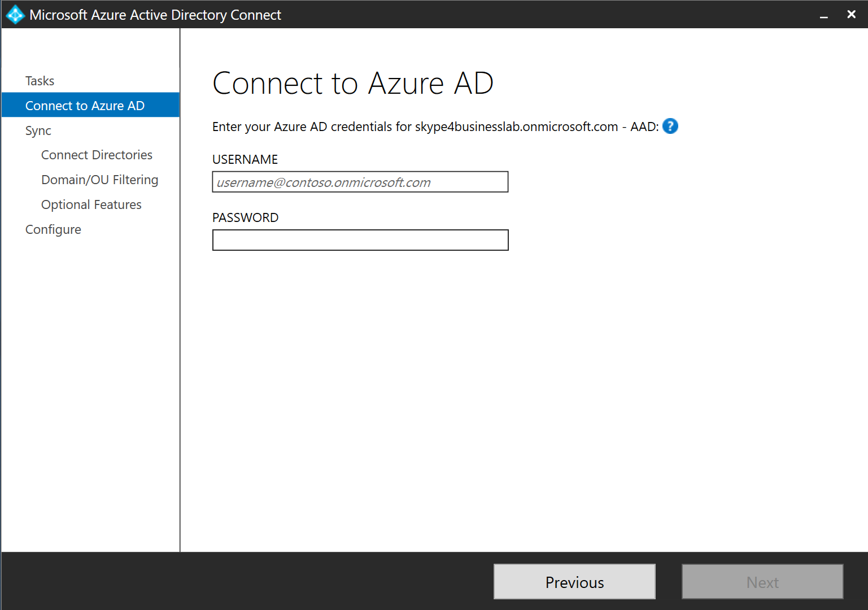Image resolution: width=868 pixels, height=610 pixels.
Task: Jump to the Configure step
Action: (53, 229)
